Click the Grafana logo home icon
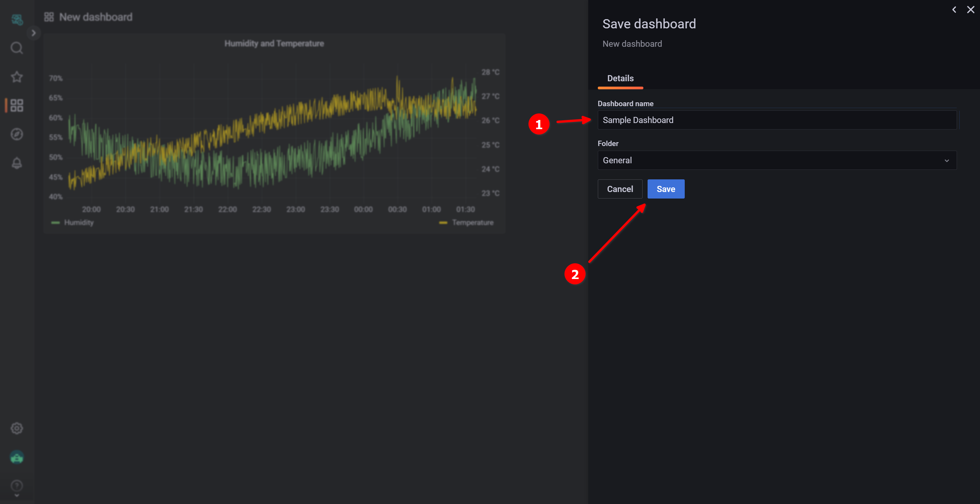This screenshot has height=504, width=980. pos(17,19)
